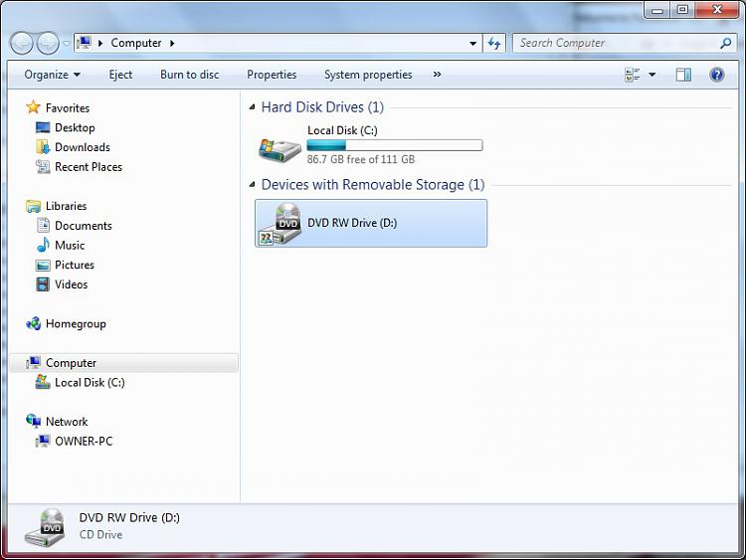Click the search magnifier icon

tap(725, 44)
